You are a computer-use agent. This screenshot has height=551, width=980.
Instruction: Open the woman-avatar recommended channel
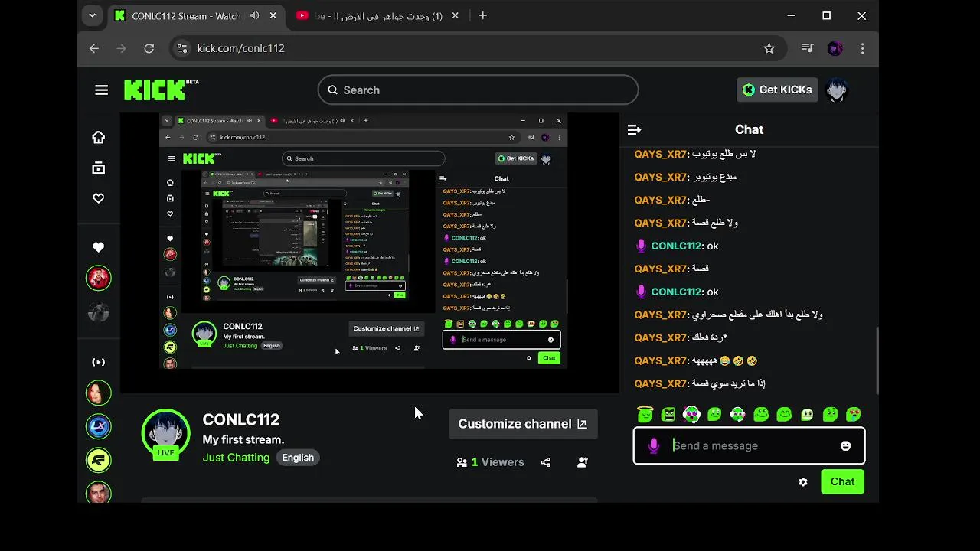click(x=98, y=393)
